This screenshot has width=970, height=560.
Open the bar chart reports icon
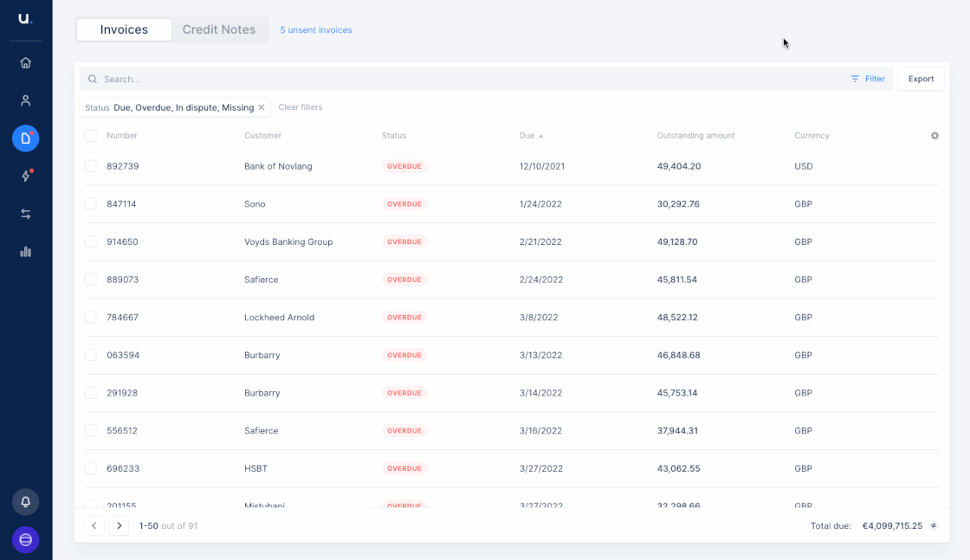(x=25, y=252)
